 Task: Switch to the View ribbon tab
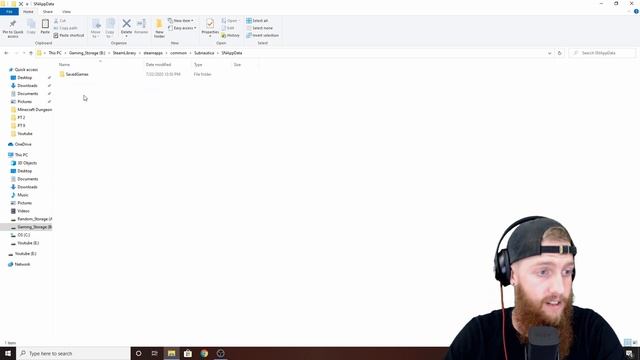(66, 11)
